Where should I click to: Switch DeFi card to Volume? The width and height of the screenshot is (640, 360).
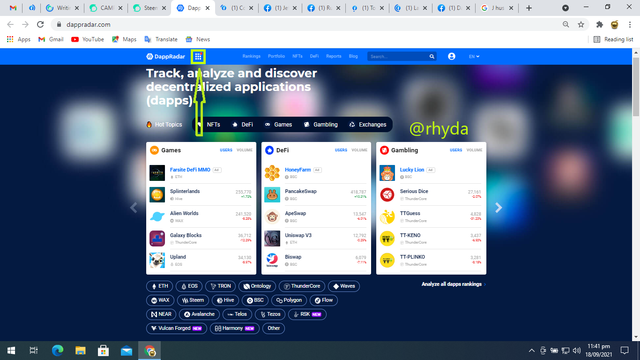click(360, 150)
